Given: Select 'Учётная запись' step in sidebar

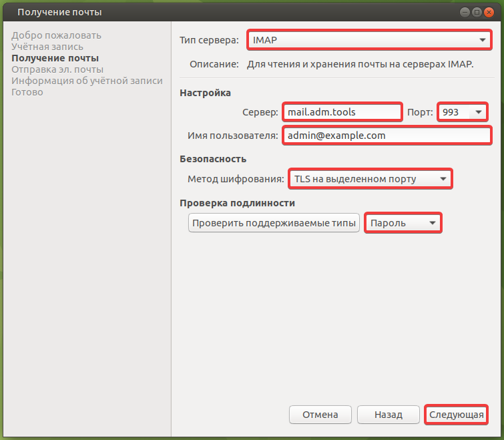Looking at the screenshot, I should (47, 47).
